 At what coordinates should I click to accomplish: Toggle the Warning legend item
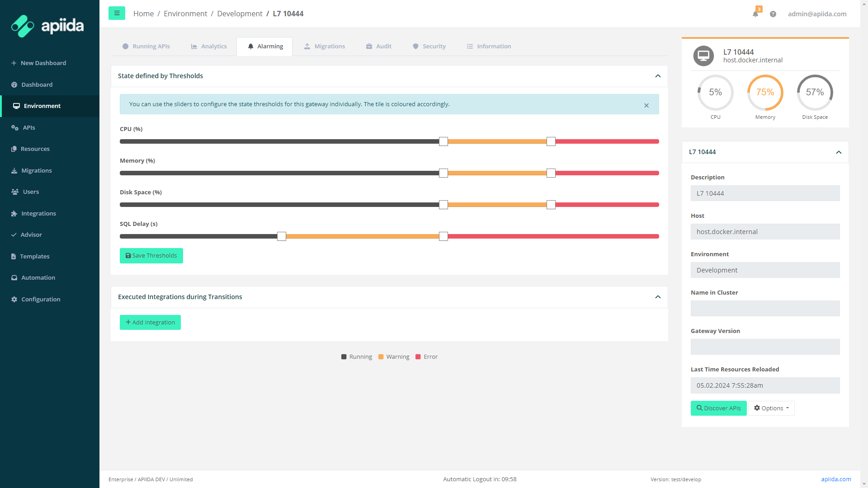coord(394,357)
